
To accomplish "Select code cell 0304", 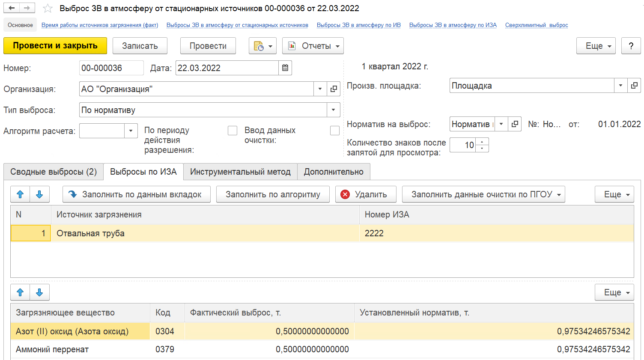I will (167, 331).
